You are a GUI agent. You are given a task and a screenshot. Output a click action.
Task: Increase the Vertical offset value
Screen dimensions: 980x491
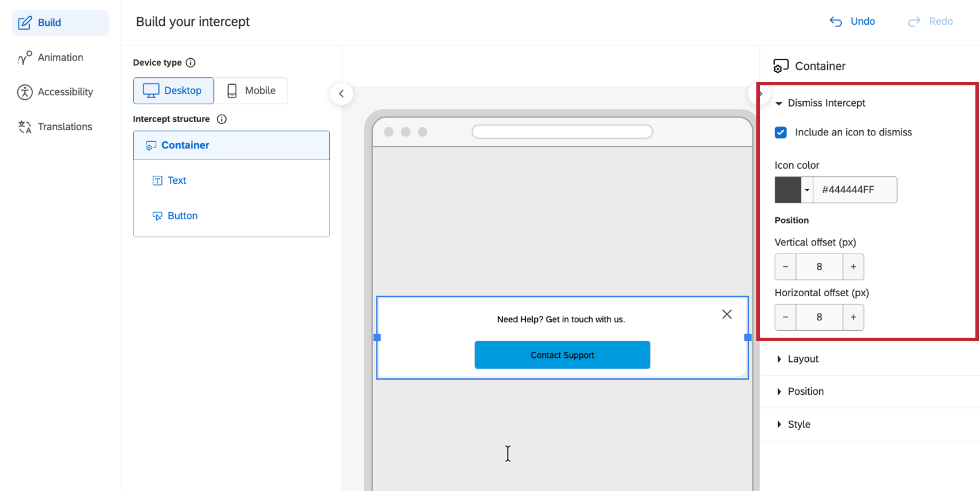[853, 267]
